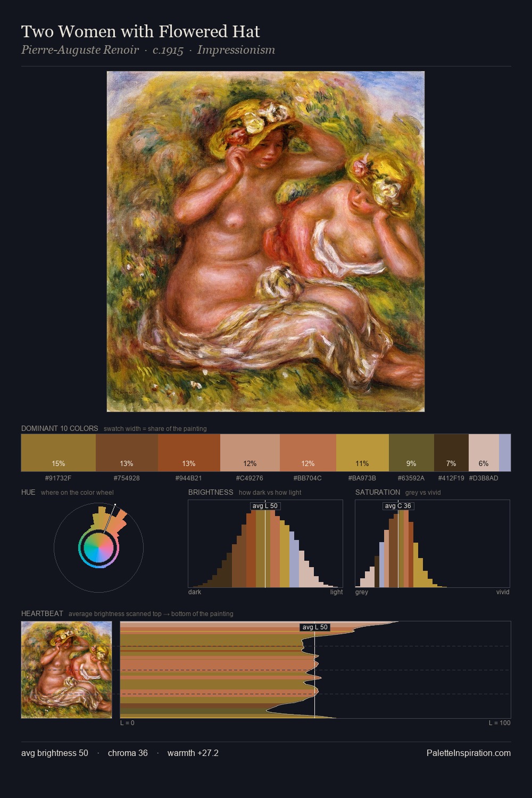Open the small painting thumbnail in Heartbeat section

click(x=66, y=670)
